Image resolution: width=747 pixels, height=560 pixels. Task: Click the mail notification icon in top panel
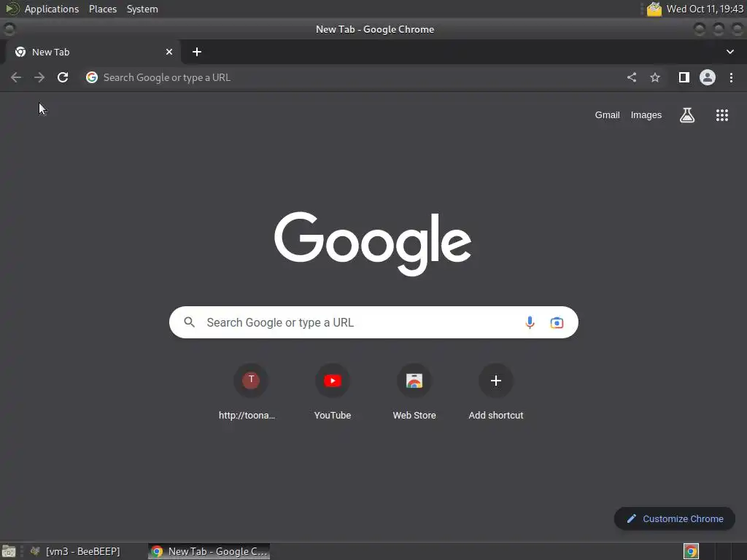click(654, 9)
